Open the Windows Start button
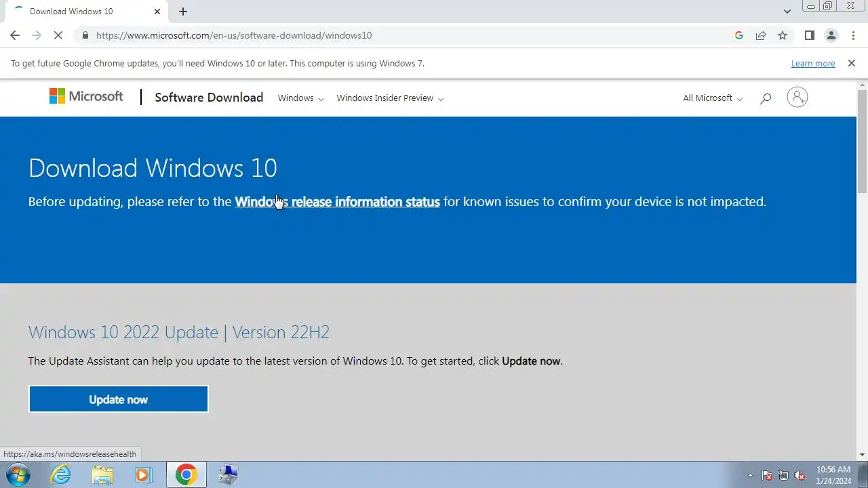 pyautogui.click(x=18, y=474)
